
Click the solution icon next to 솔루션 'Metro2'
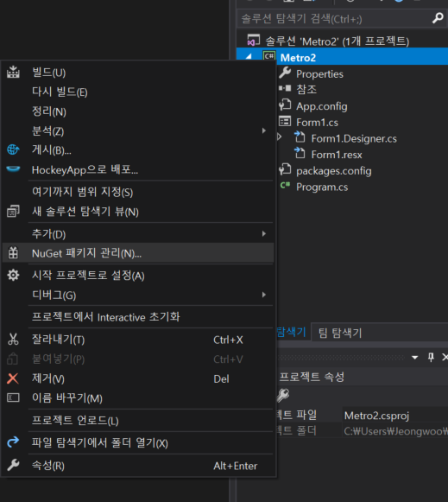click(253, 41)
